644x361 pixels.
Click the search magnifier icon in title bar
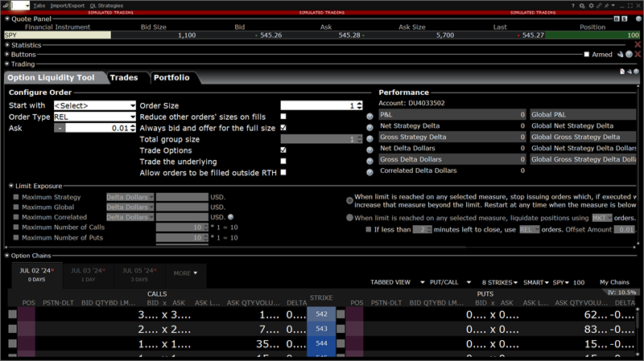coord(582,6)
